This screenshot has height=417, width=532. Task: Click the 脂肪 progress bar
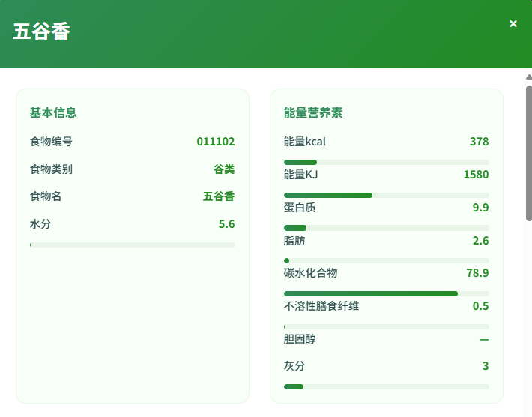coord(386,260)
